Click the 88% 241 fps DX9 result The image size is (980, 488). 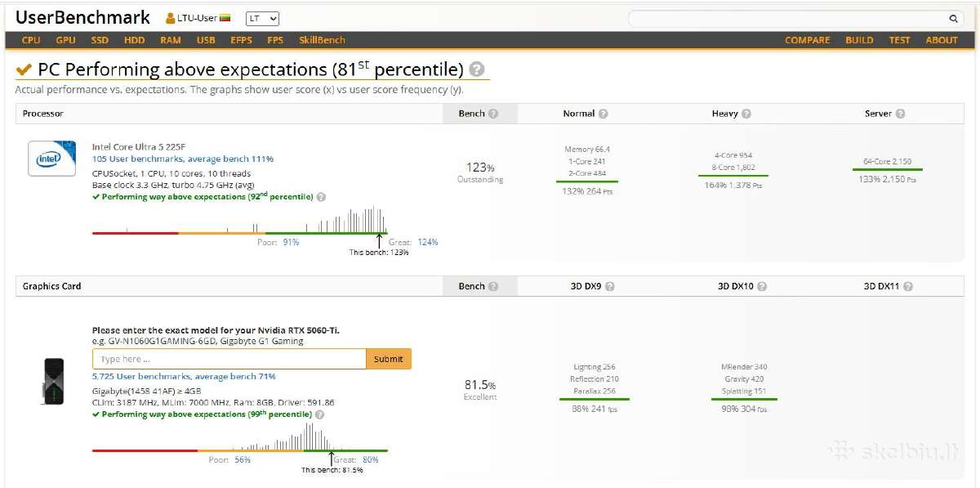[594, 409]
